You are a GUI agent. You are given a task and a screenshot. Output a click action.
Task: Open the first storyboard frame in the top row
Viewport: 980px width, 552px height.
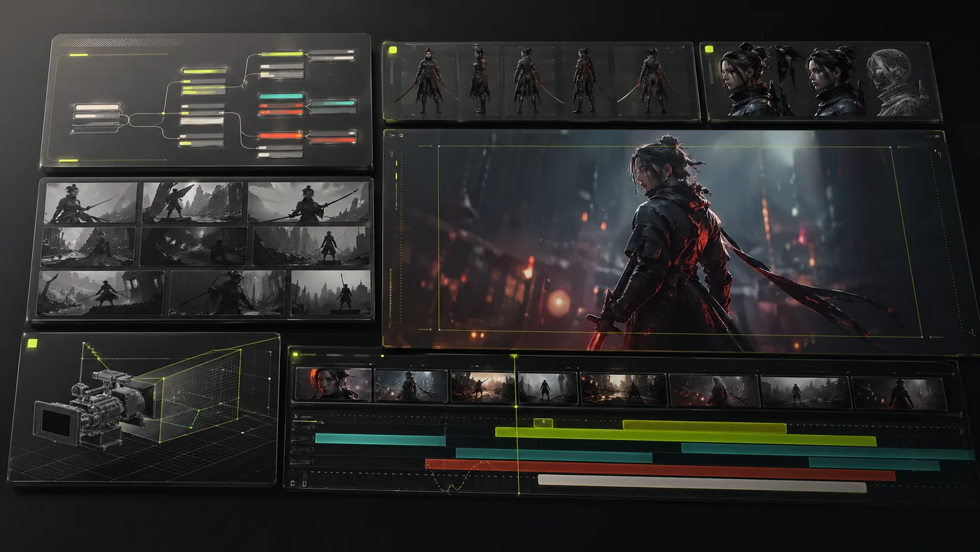(x=91, y=202)
